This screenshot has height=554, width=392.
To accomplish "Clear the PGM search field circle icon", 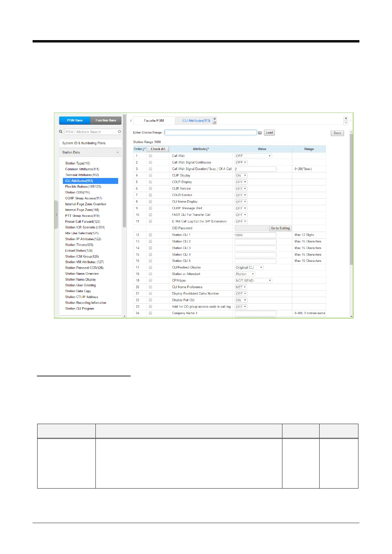I will [x=119, y=132].
